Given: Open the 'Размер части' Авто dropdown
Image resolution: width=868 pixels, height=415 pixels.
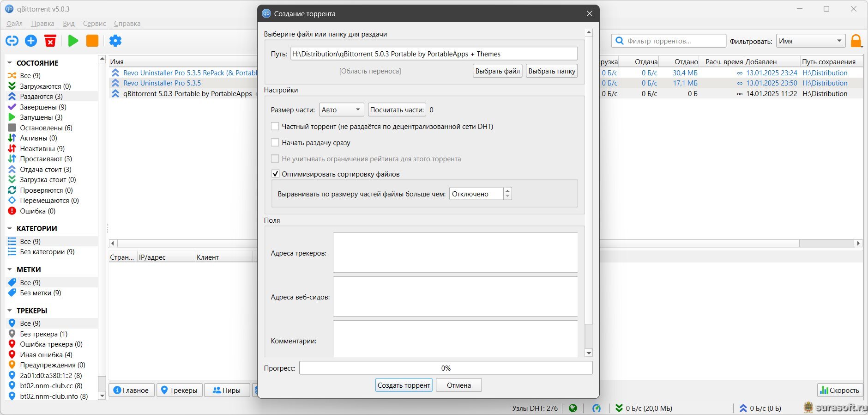Looking at the screenshot, I should [x=341, y=110].
